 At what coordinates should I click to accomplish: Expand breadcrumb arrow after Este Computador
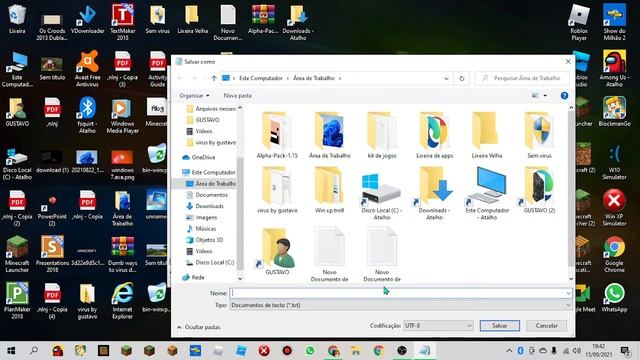point(287,78)
